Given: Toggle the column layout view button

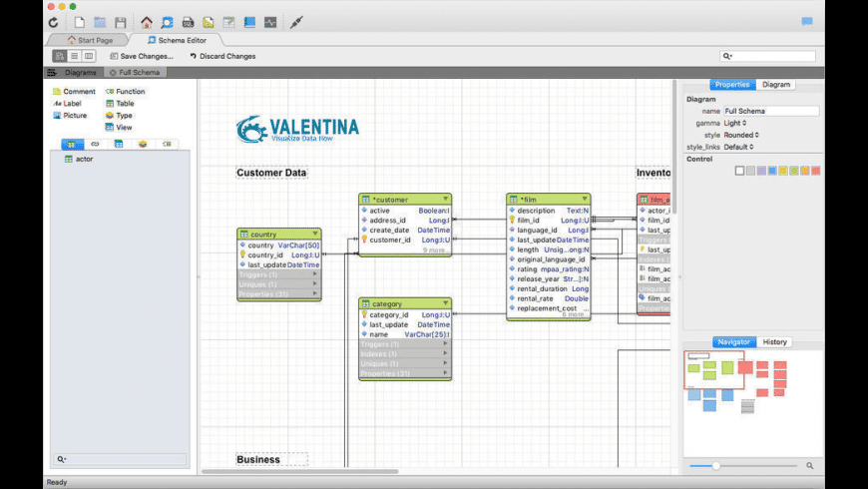Looking at the screenshot, I should pos(89,56).
